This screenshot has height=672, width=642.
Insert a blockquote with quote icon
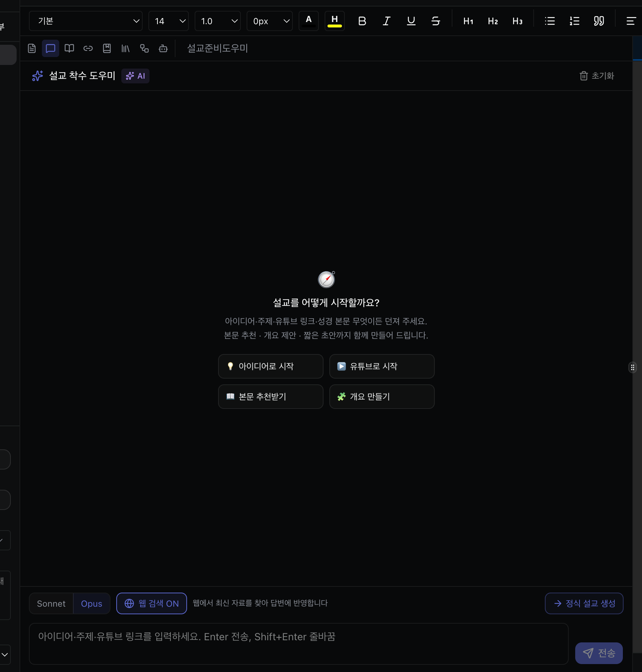point(599,21)
